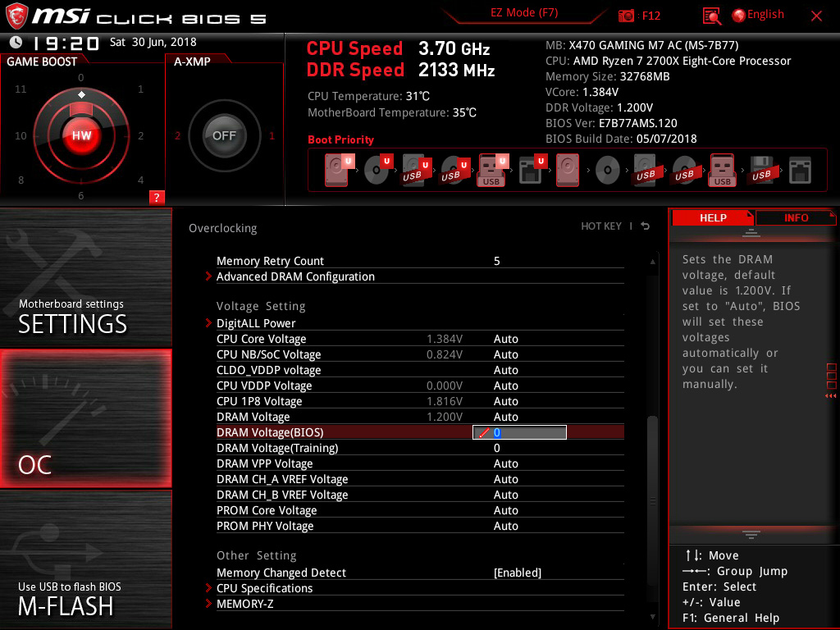This screenshot has width=840, height=630.
Task: Open PROM PHY Voltage Auto option
Action: [x=505, y=526]
